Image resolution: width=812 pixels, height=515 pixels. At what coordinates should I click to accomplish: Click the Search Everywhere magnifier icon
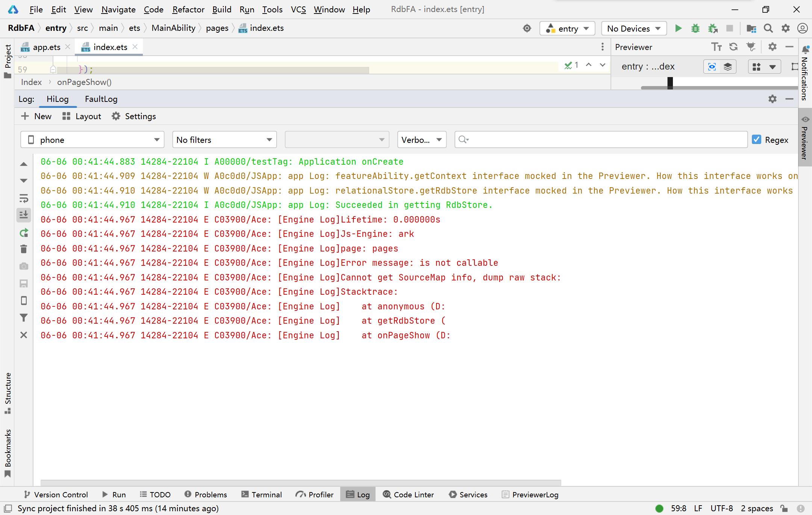click(x=768, y=29)
